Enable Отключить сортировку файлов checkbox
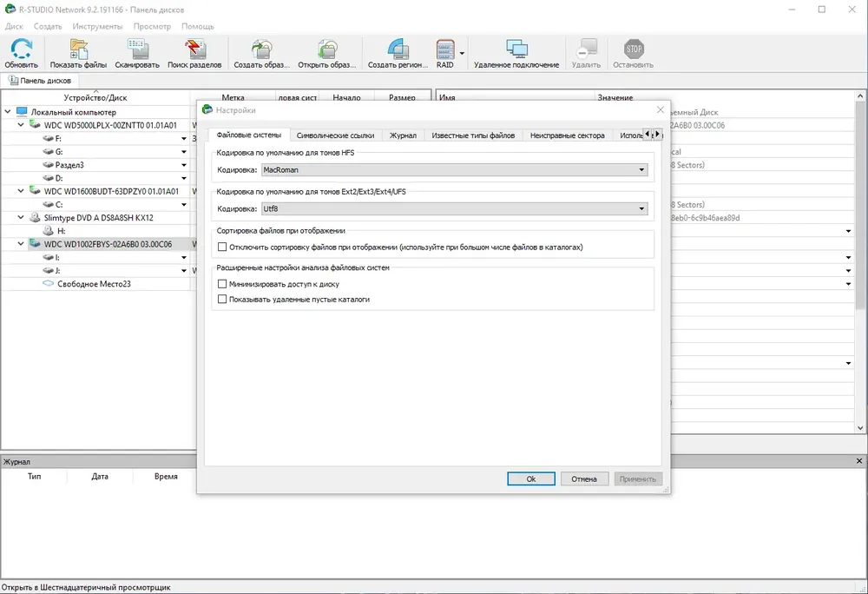868x594 pixels. pyautogui.click(x=222, y=247)
